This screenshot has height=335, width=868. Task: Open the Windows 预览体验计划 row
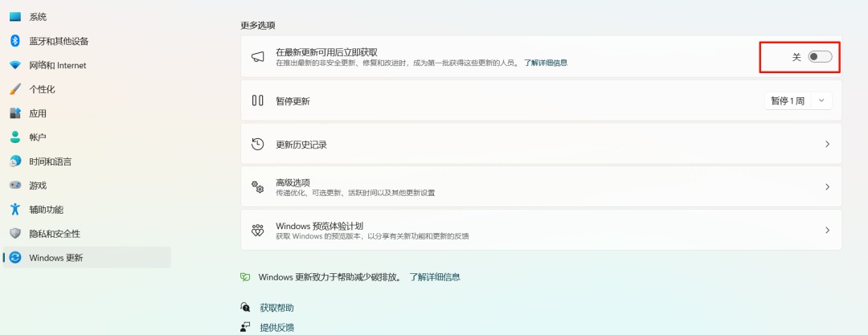click(x=541, y=230)
